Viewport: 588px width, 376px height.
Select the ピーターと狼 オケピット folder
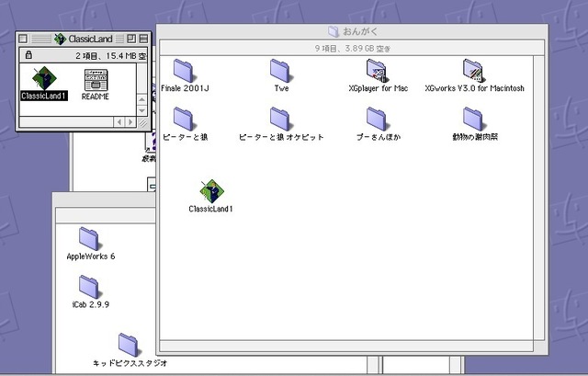pos(280,119)
